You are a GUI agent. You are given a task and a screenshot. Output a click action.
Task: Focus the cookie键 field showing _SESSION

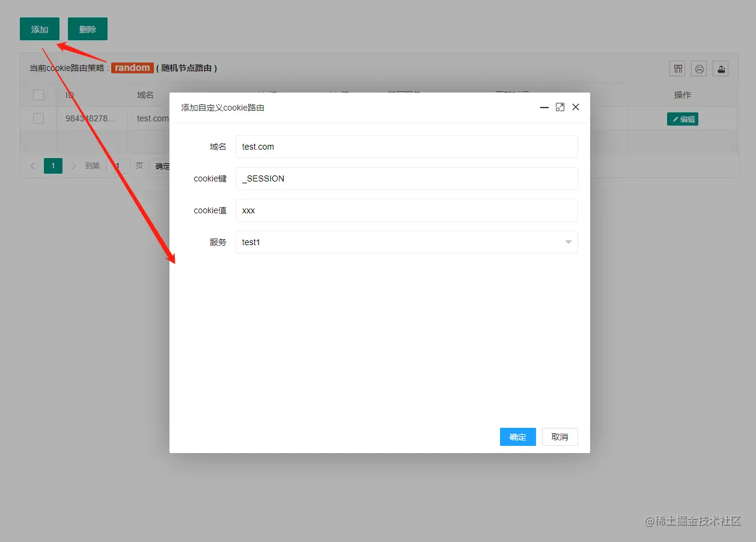pos(406,178)
